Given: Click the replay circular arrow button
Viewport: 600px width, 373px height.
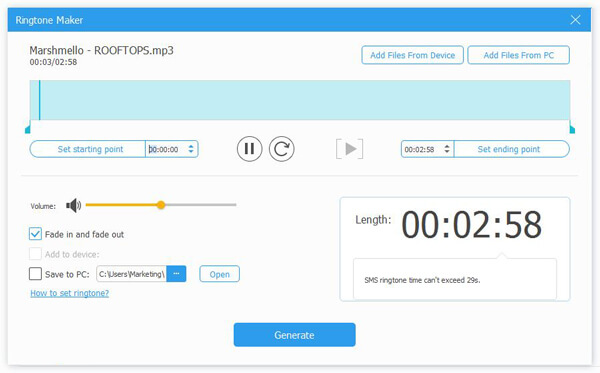Looking at the screenshot, I should pos(282,149).
